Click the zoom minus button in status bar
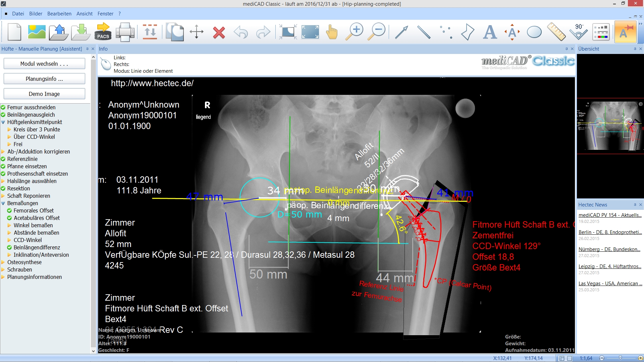Image resolution: width=644 pixels, height=362 pixels. click(602, 358)
